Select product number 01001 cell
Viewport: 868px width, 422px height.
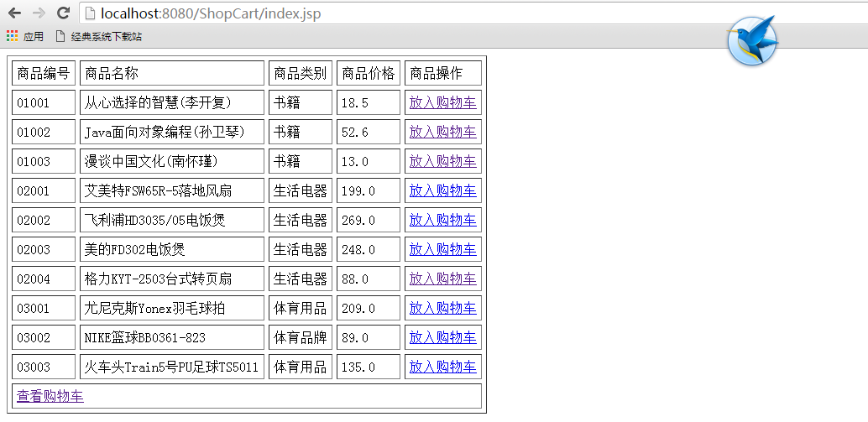(43, 102)
